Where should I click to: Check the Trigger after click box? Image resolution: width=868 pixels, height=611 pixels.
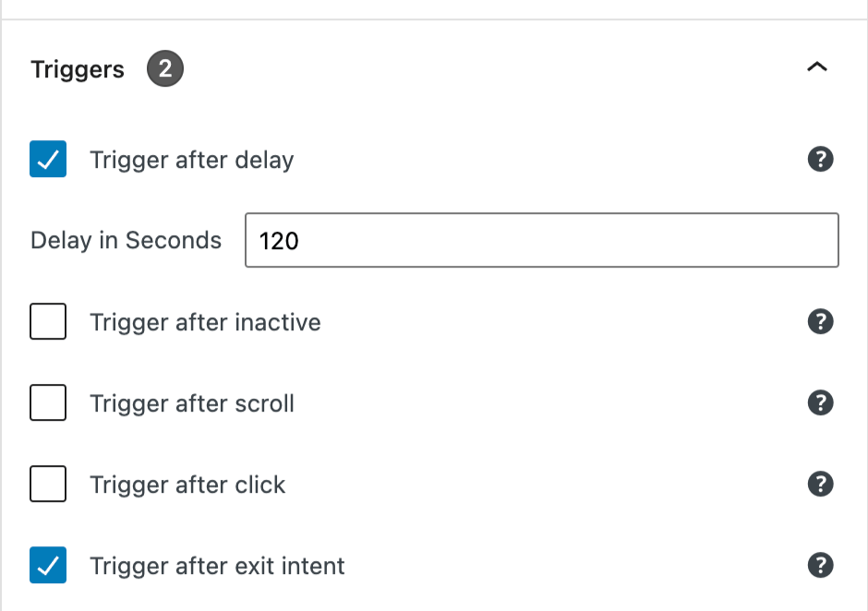click(48, 485)
